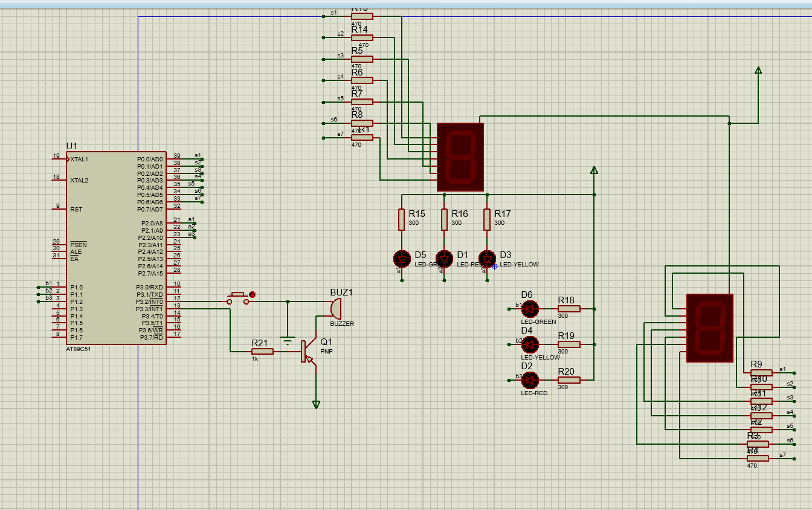Click the D1 red LED symbol
The image size is (812, 510).
(x=444, y=259)
